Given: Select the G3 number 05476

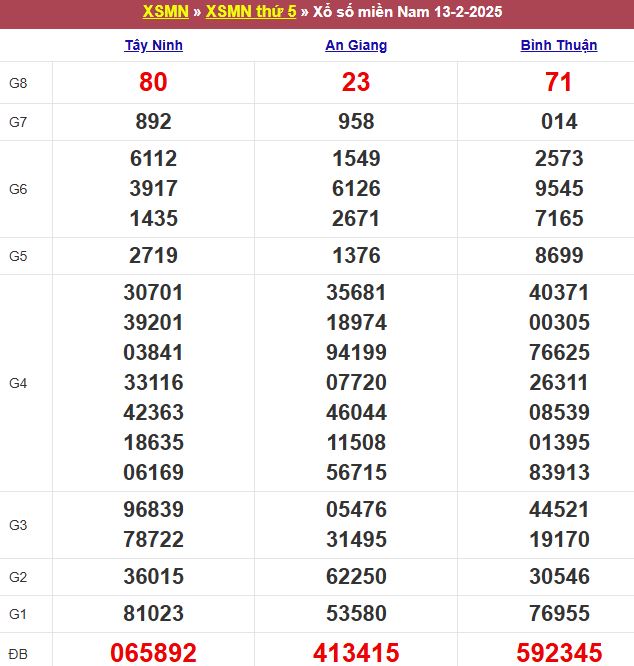Looking at the screenshot, I should click(x=356, y=509).
